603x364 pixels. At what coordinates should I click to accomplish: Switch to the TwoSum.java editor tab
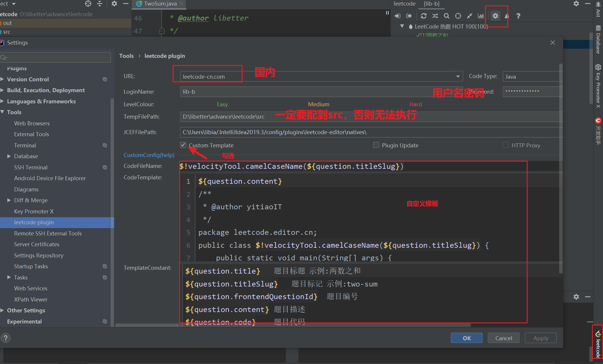click(160, 4)
